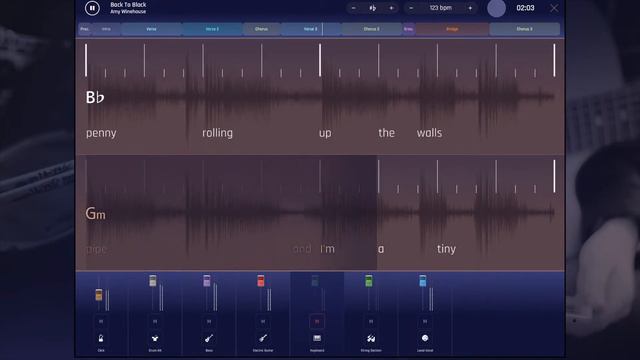Toggle mute on the Lead Vocal track
The image size is (640, 360).
[x=425, y=322]
